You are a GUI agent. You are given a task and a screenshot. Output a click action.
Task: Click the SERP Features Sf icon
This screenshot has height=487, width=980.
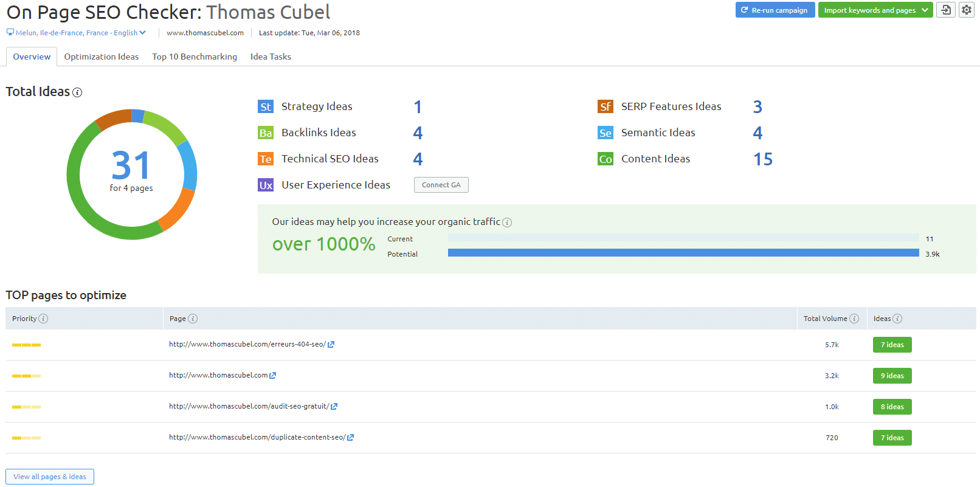[606, 107]
